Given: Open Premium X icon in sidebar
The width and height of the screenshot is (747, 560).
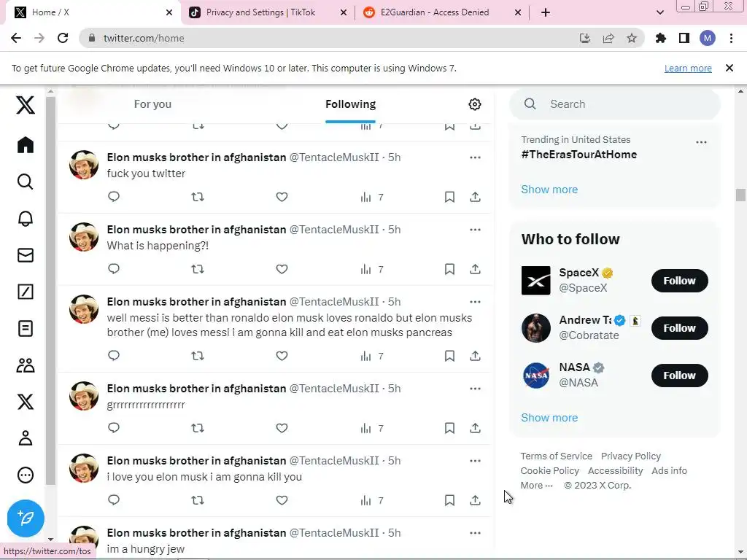Looking at the screenshot, I should [26, 402].
